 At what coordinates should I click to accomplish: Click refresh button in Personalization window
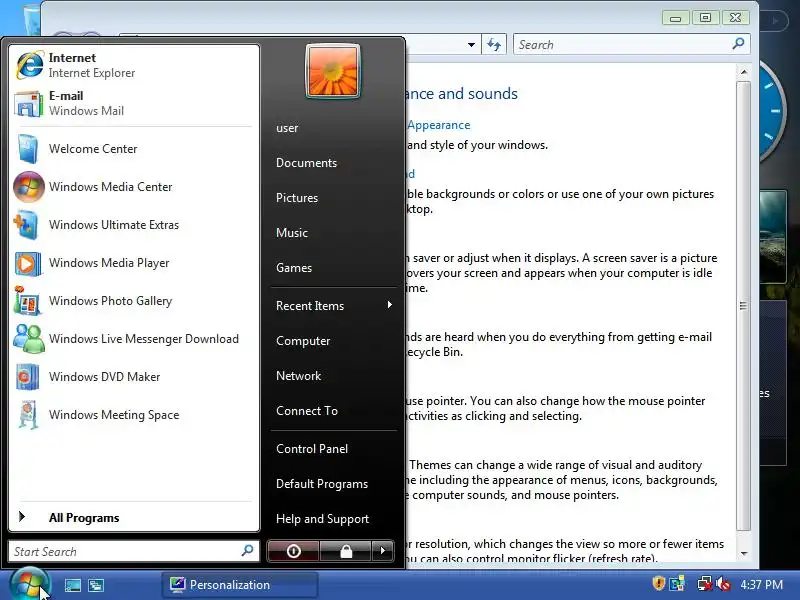click(494, 45)
